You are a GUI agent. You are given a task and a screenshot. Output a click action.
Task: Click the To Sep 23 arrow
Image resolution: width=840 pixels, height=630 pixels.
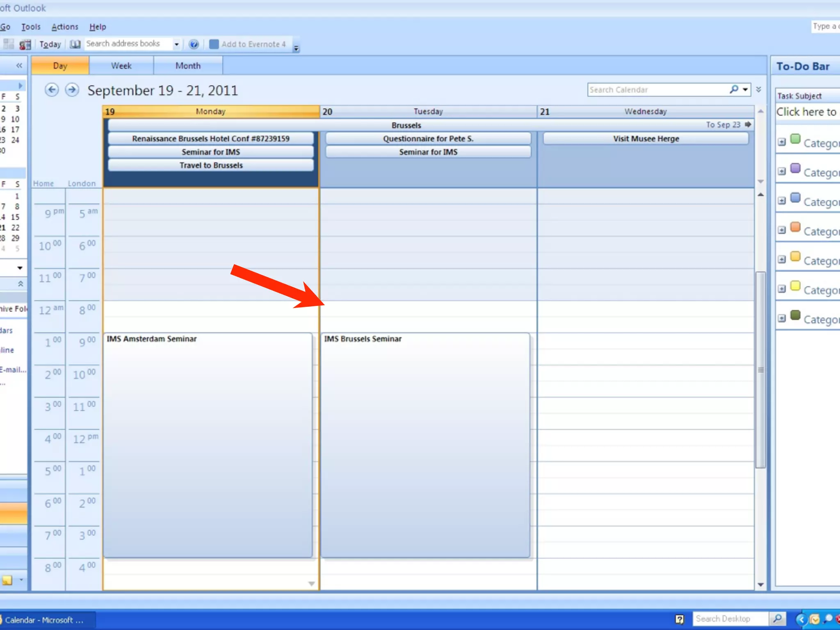[x=748, y=125]
